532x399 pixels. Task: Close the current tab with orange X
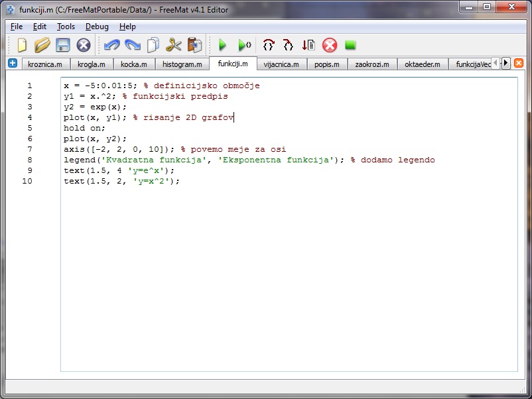point(519,63)
